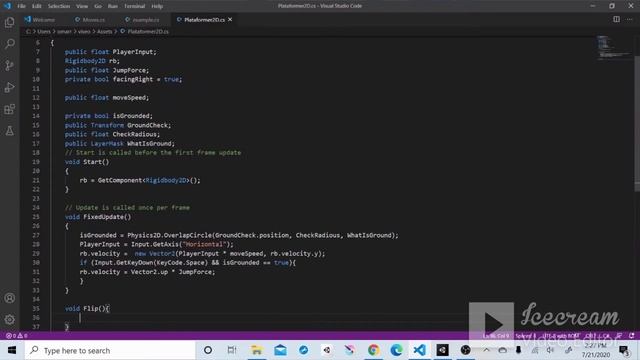Open the taskbar clock showing 7/21/2020

[596, 351]
